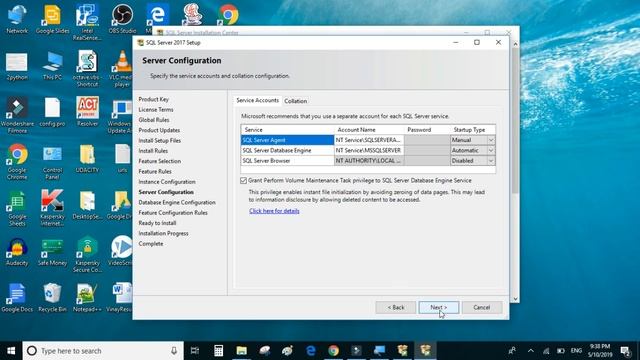Open the Safe Money desktop shortcut
Viewport: 640px width, 360px height.
point(52,251)
